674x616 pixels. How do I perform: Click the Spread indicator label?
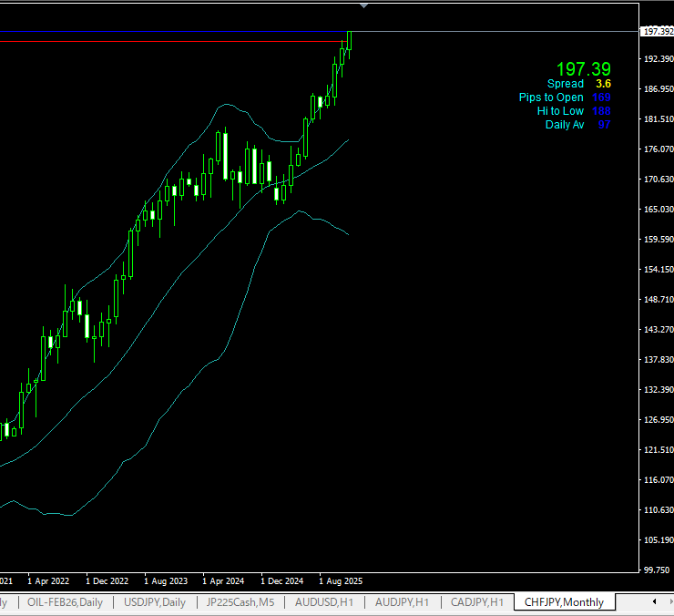565,84
